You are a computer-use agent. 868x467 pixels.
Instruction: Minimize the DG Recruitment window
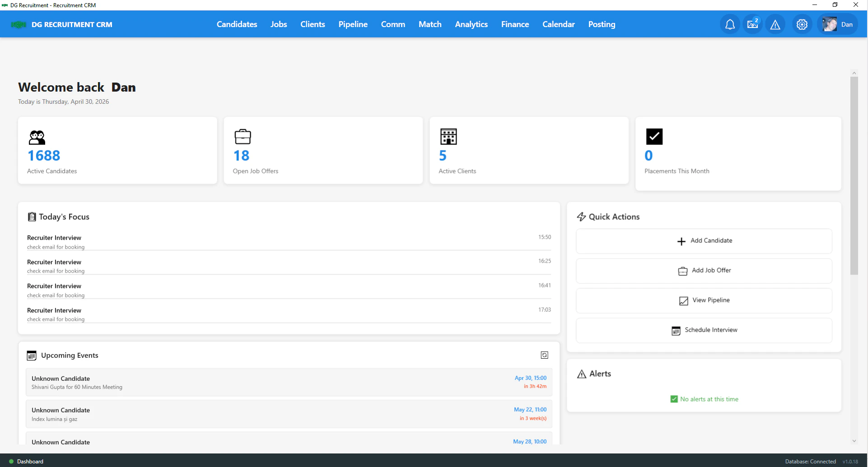[x=815, y=5]
